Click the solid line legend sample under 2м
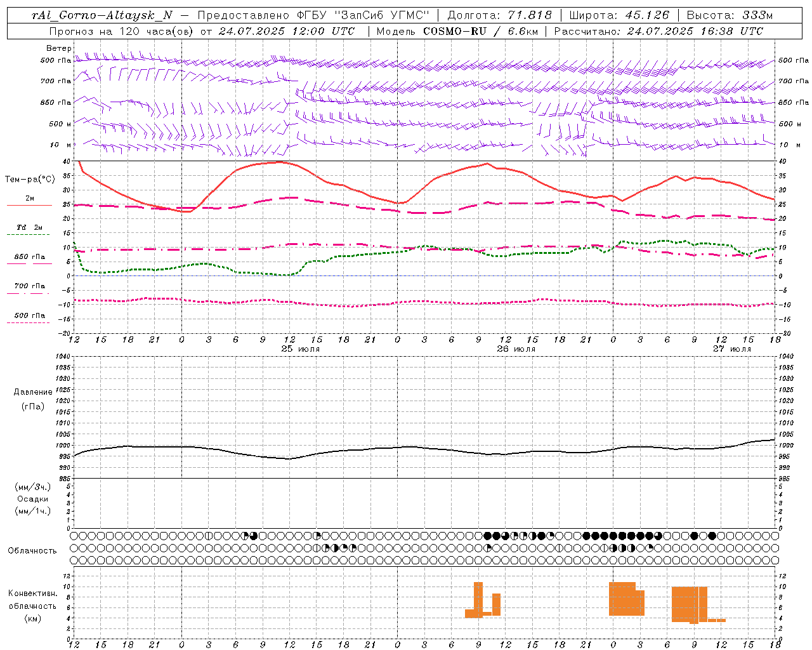 [29, 206]
